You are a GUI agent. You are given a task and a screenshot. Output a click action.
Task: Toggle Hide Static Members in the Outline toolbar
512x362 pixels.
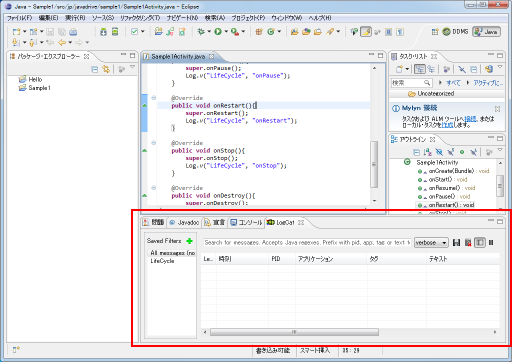(451, 152)
